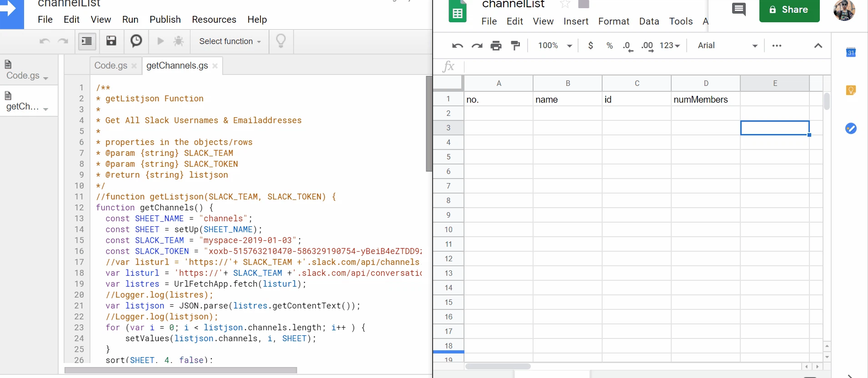Image resolution: width=868 pixels, height=378 pixels.
Task: Open the Publish menu
Action: [x=165, y=20]
